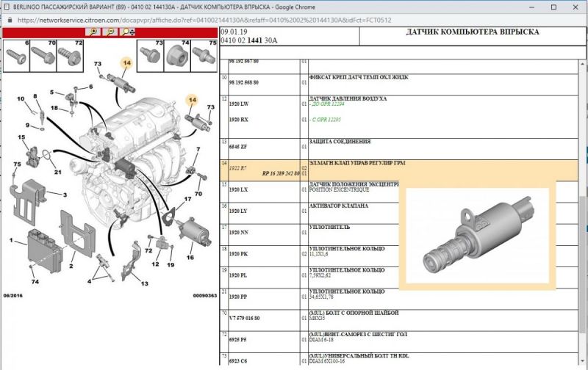Click highlighted callout 14 at diagram top

126,65
